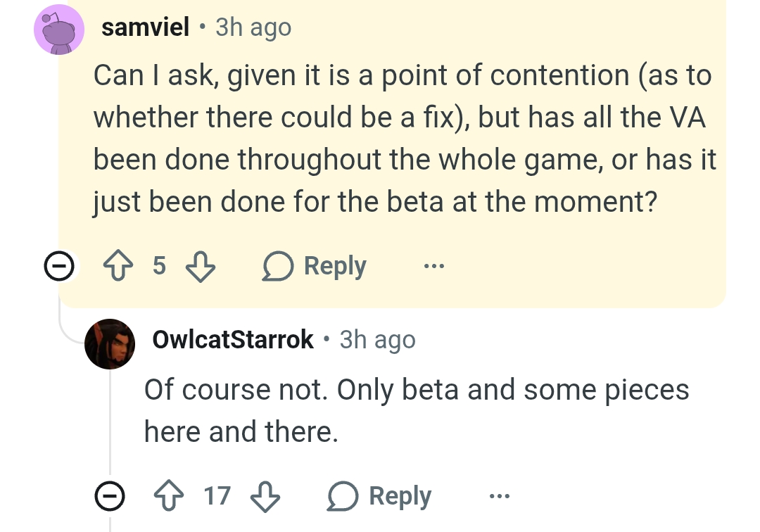760x532 pixels.
Task: Reply to samviel's comment
Action: (315, 267)
